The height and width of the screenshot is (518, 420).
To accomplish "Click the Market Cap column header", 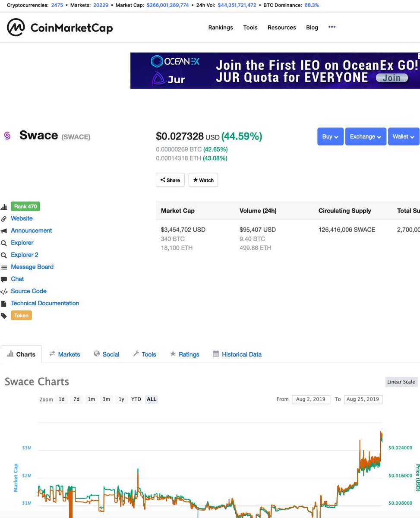I will click(x=178, y=211).
